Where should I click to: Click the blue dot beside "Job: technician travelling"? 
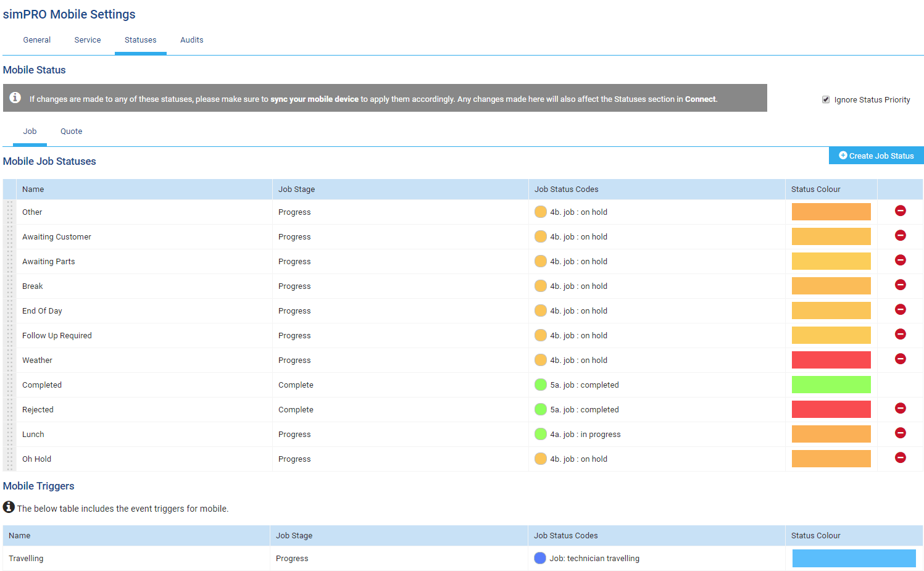pos(539,557)
